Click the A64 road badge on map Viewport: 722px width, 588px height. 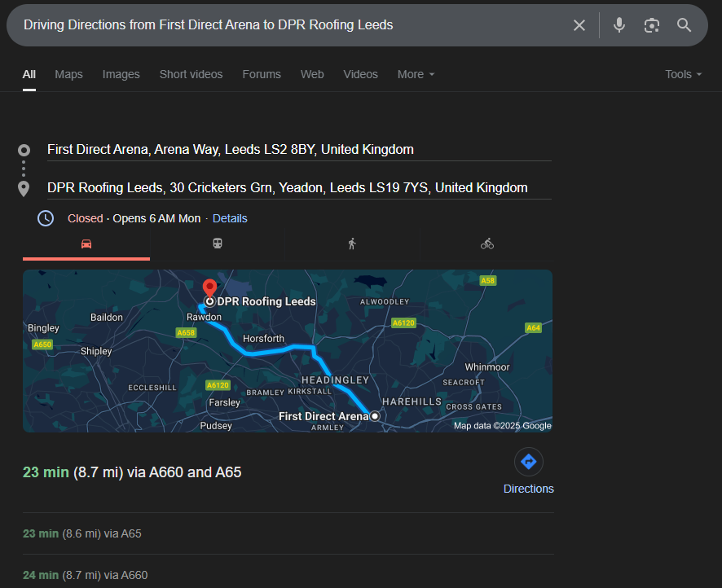coord(533,328)
